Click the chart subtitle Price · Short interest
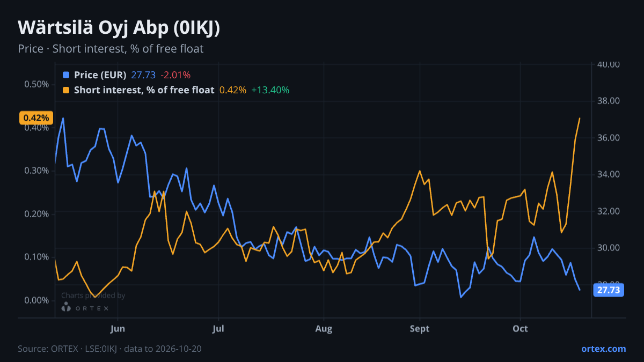The image size is (644, 362). (111, 49)
